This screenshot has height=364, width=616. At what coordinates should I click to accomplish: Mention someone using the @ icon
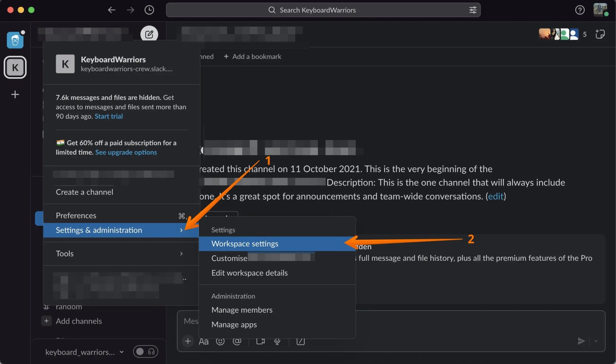(x=237, y=341)
